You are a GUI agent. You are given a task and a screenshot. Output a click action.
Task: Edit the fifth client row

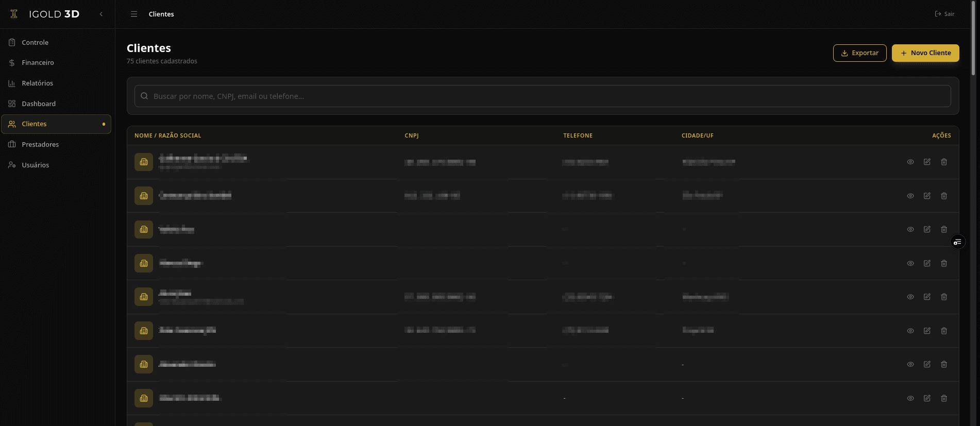coord(927,297)
